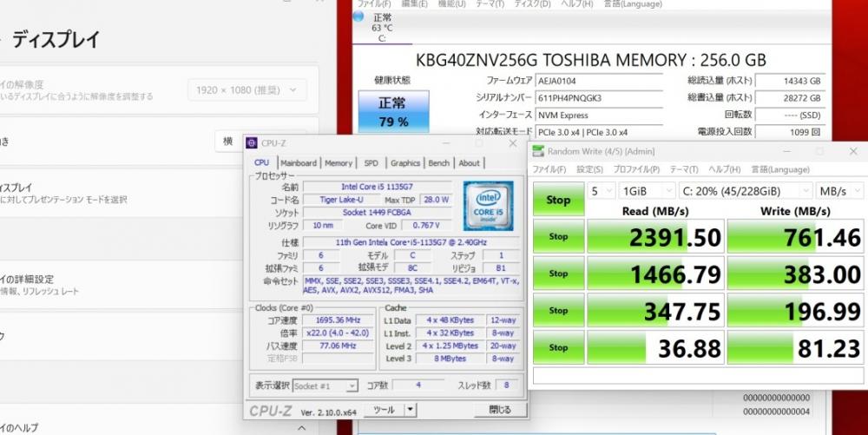The width and height of the screenshot is (868, 435).
Task: Click the x22.0 (4.0 - 42.0) multiplier value
Action: [x=338, y=333]
